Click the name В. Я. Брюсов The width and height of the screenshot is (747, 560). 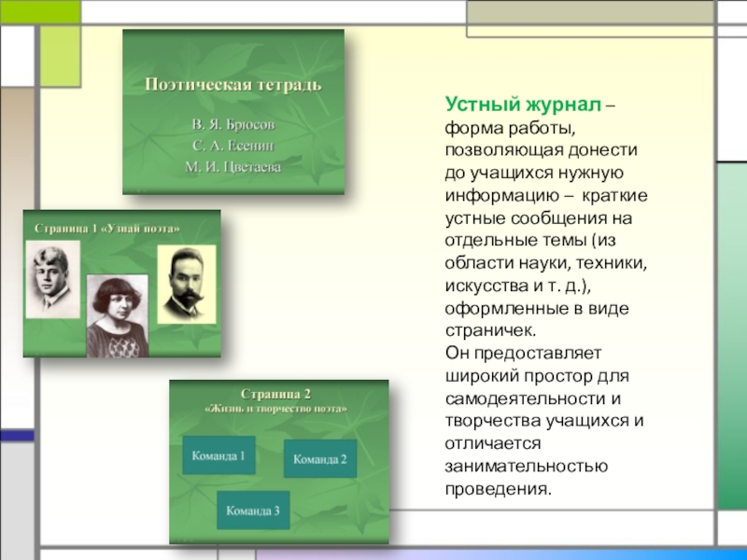[x=233, y=125]
